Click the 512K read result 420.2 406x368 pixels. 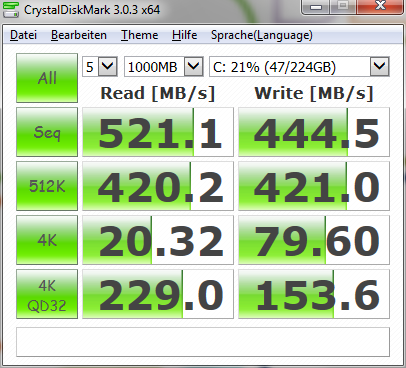tap(158, 186)
